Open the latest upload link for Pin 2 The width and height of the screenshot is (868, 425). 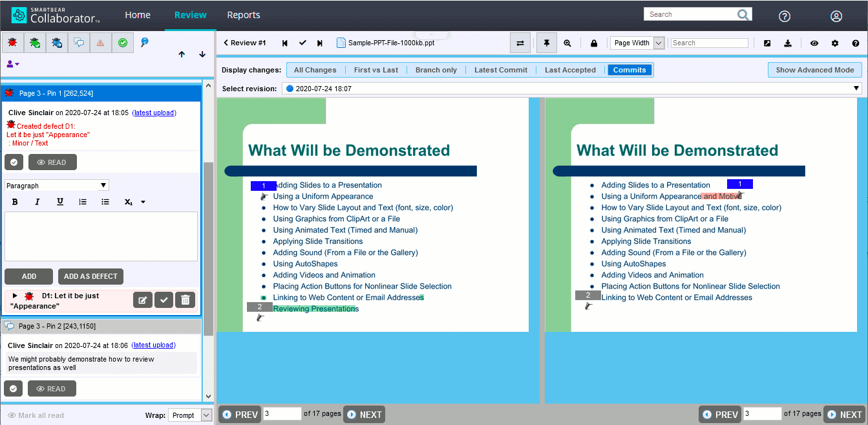pyautogui.click(x=153, y=345)
